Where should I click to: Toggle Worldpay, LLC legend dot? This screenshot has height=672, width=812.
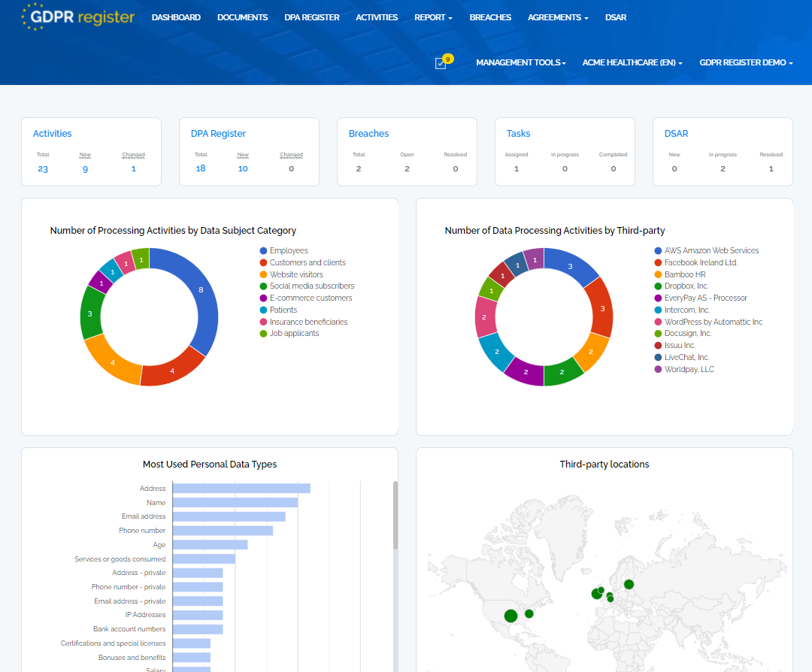[658, 369]
